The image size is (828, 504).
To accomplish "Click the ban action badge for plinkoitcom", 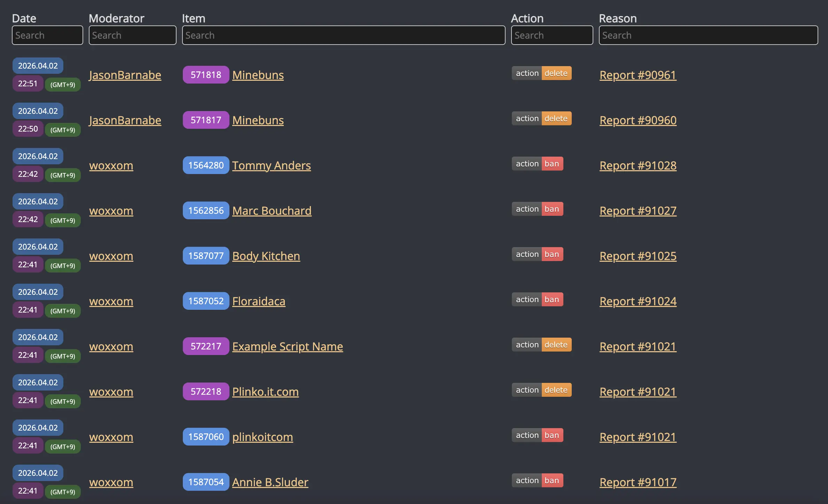I will (x=552, y=435).
